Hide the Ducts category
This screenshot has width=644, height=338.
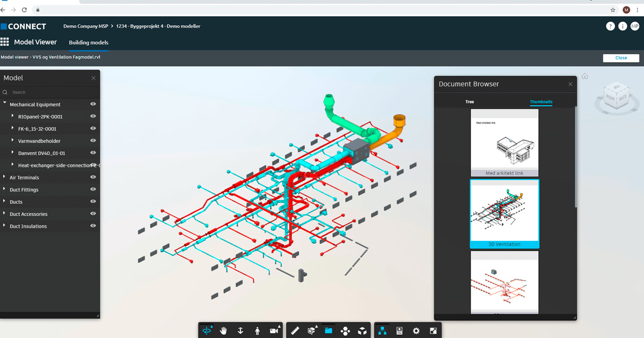[x=92, y=202]
